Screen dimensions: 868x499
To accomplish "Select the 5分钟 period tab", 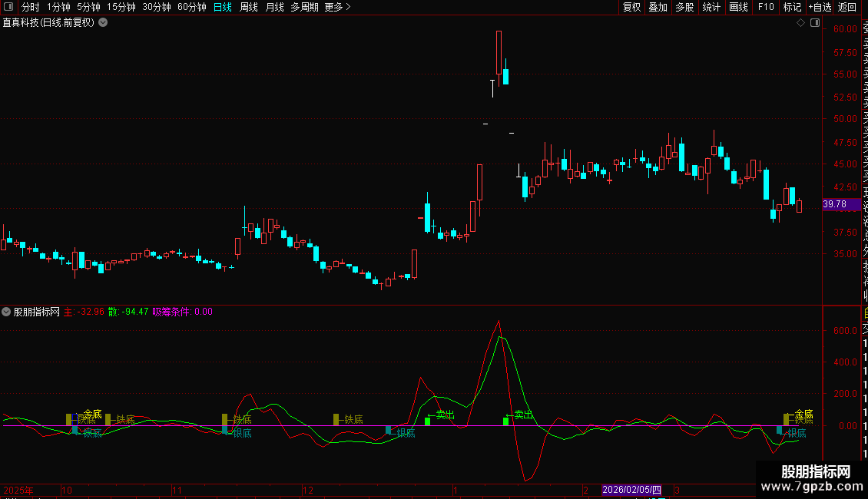I will [x=88, y=7].
